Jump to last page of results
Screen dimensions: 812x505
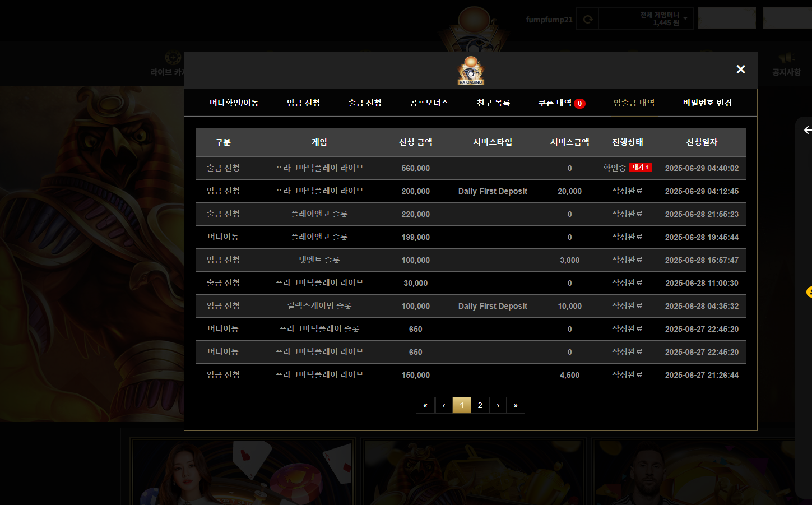(x=516, y=405)
